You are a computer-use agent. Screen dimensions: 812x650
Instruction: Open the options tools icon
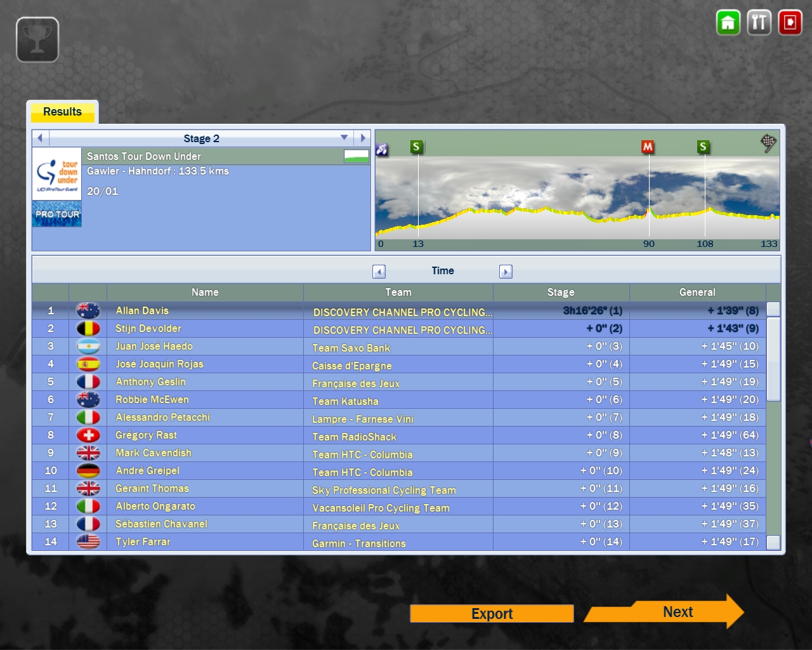759,23
